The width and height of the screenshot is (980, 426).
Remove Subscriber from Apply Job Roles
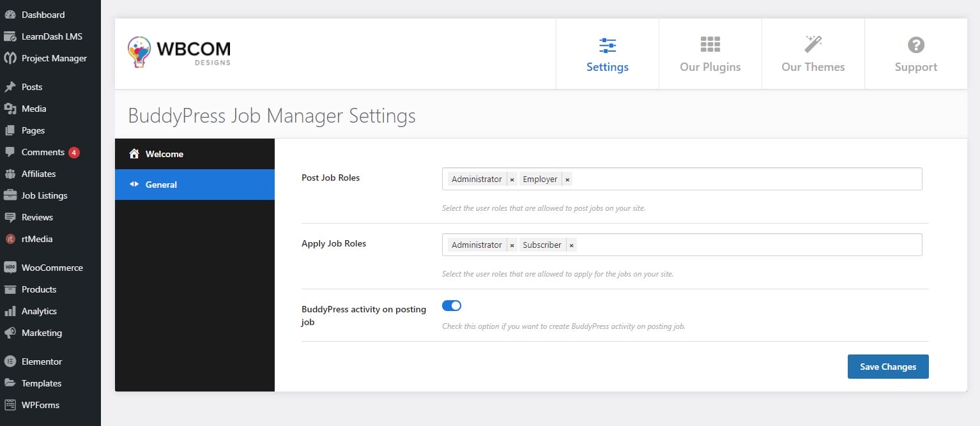(x=571, y=245)
